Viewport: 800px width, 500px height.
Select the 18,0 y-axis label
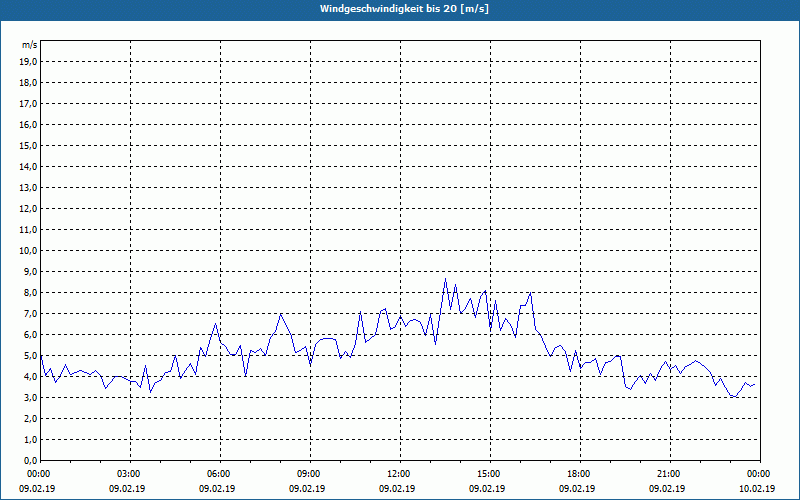click(x=28, y=83)
